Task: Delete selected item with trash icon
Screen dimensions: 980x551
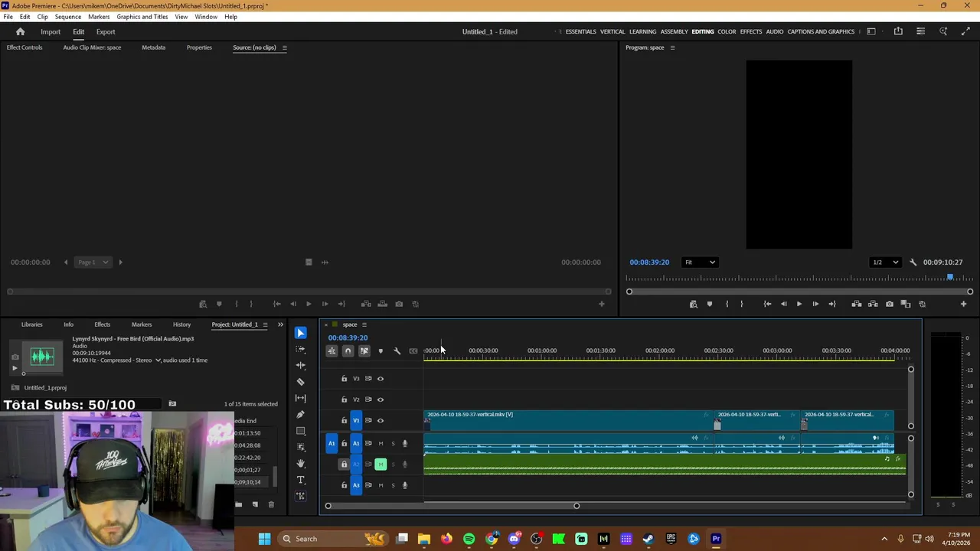Action: tap(270, 504)
